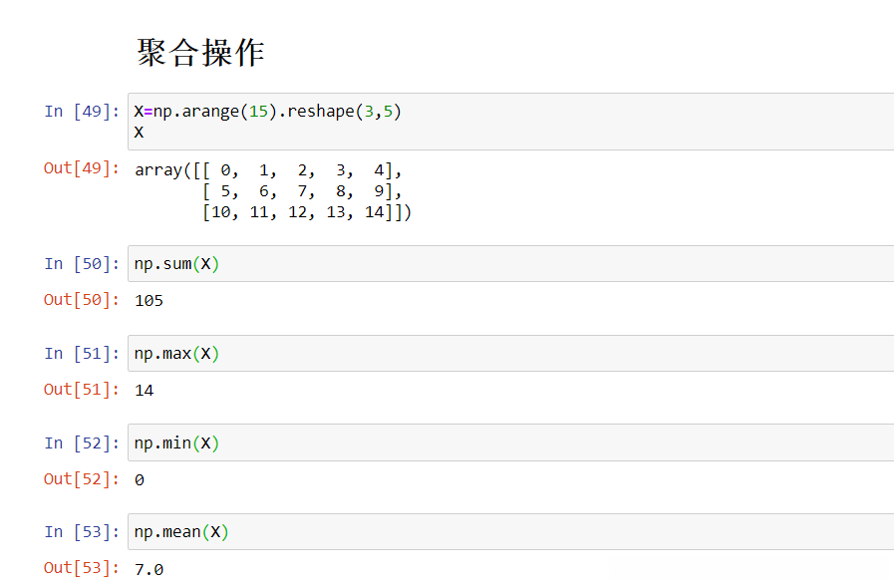Click the Out[51] prompt label
894x588 pixels.
[82, 390]
